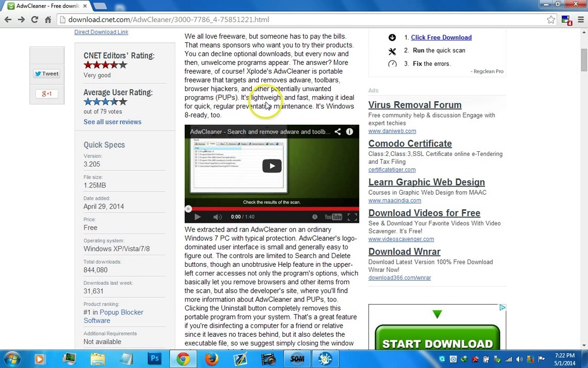Visit www.videoscavenger.com link
Viewport: 588px width, 368px height.
click(401, 239)
